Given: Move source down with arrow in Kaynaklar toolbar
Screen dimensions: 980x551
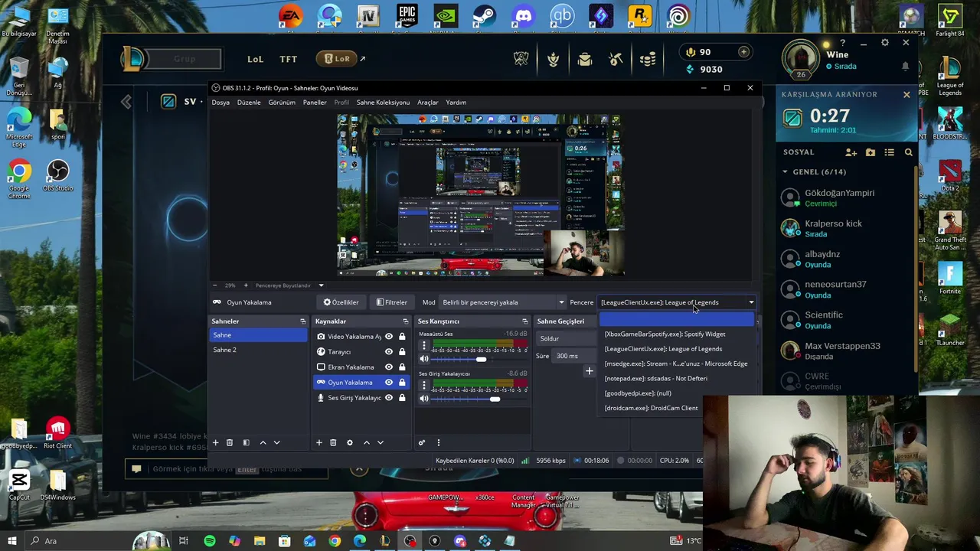Looking at the screenshot, I should tap(380, 442).
